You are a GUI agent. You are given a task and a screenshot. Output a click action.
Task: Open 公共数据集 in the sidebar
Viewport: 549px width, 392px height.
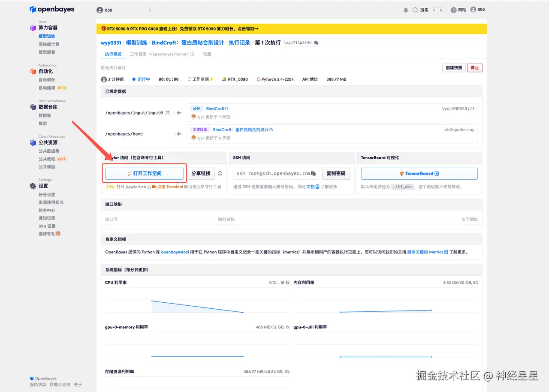(x=49, y=151)
